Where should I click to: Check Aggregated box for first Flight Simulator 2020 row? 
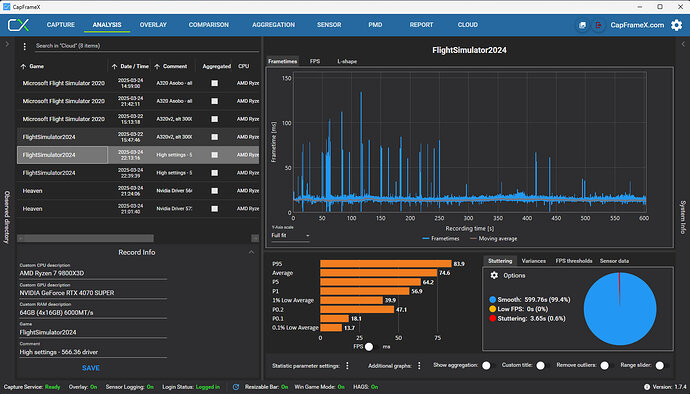click(x=214, y=83)
